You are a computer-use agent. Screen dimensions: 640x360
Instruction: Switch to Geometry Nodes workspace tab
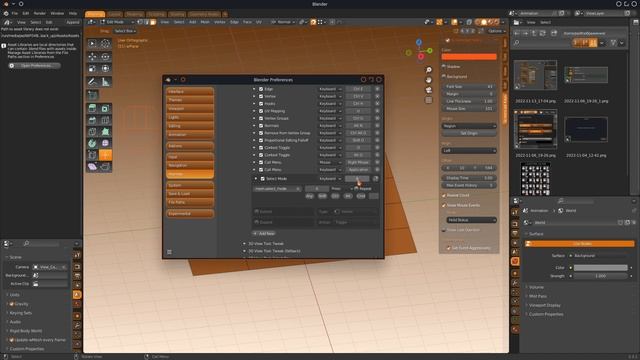(x=204, y=14)
